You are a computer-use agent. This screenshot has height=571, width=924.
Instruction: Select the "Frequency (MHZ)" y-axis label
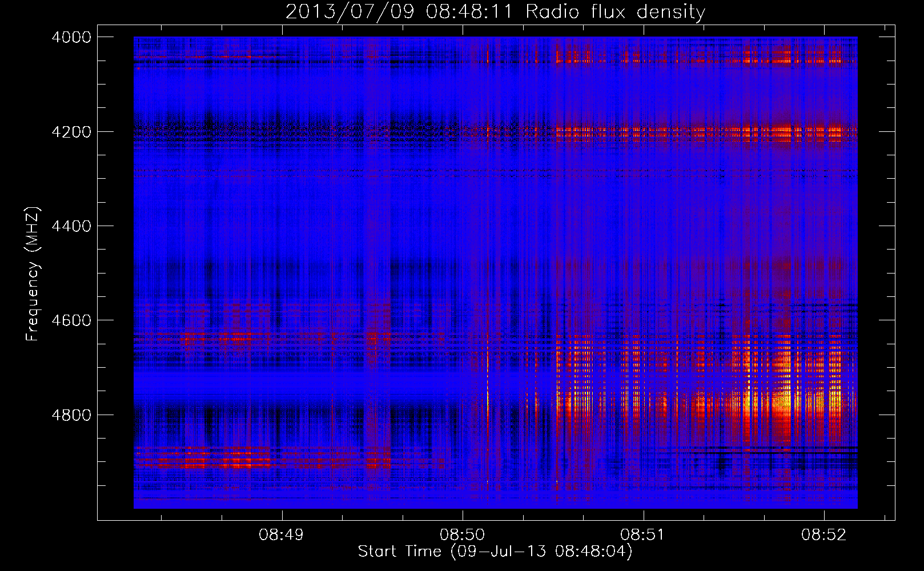pos(33,274)
